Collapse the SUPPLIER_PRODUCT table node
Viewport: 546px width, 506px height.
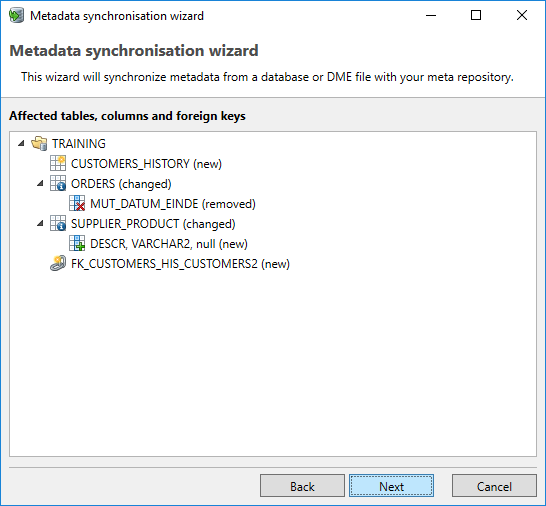coord(40,223)
